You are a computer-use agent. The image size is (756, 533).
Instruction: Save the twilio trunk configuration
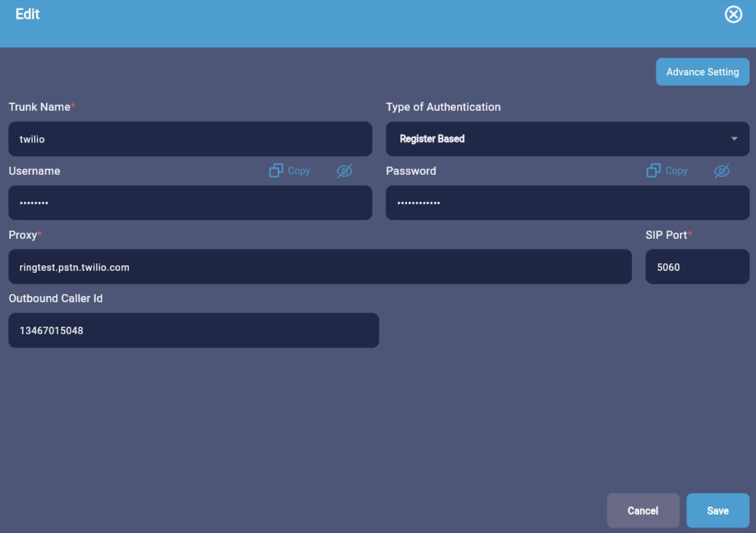[x=717, y=510]
